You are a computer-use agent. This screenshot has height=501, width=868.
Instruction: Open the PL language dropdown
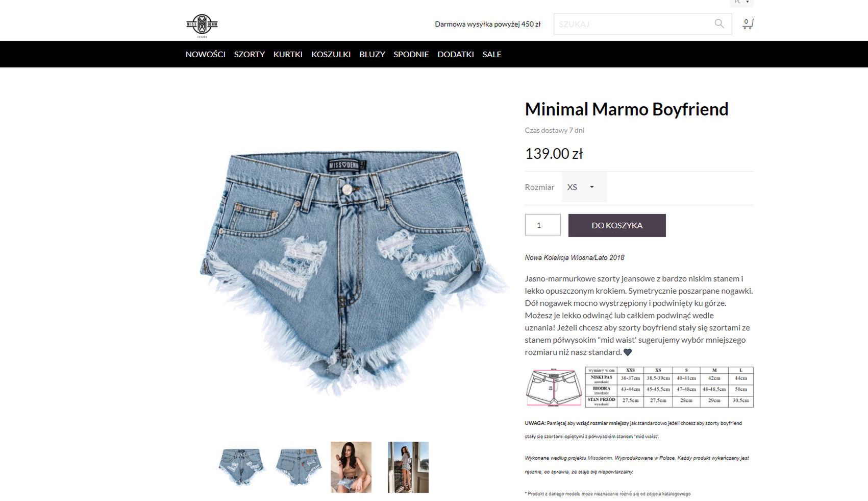[741, 2]
